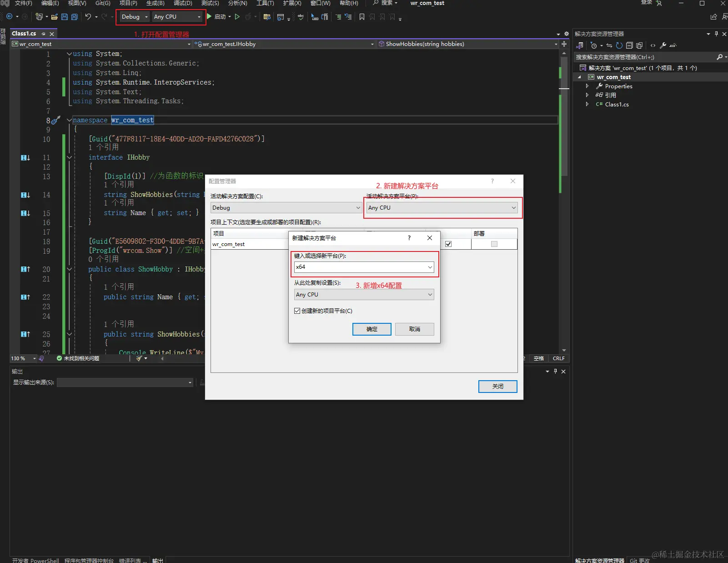Toggle the Build checkbox for wr_com_test row

448,244
